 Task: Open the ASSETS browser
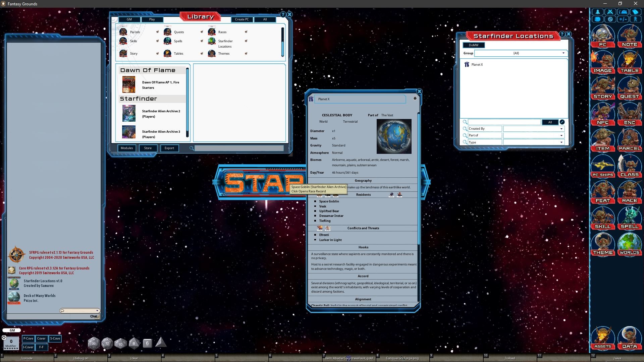coord(602,337)
